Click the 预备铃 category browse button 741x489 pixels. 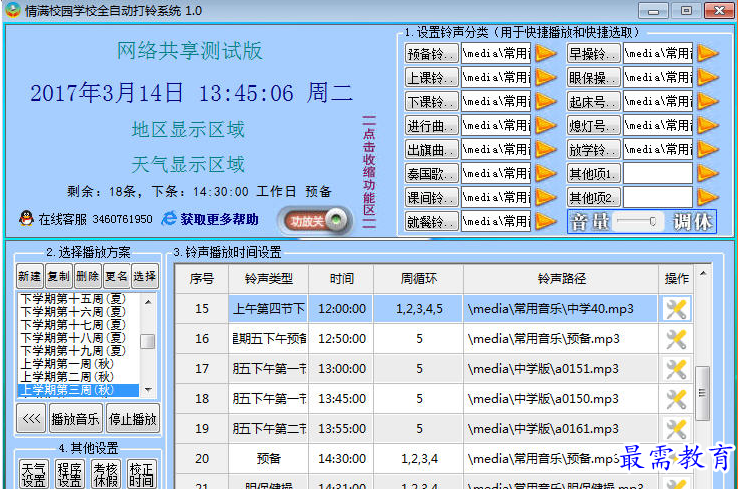click(431, 53)
